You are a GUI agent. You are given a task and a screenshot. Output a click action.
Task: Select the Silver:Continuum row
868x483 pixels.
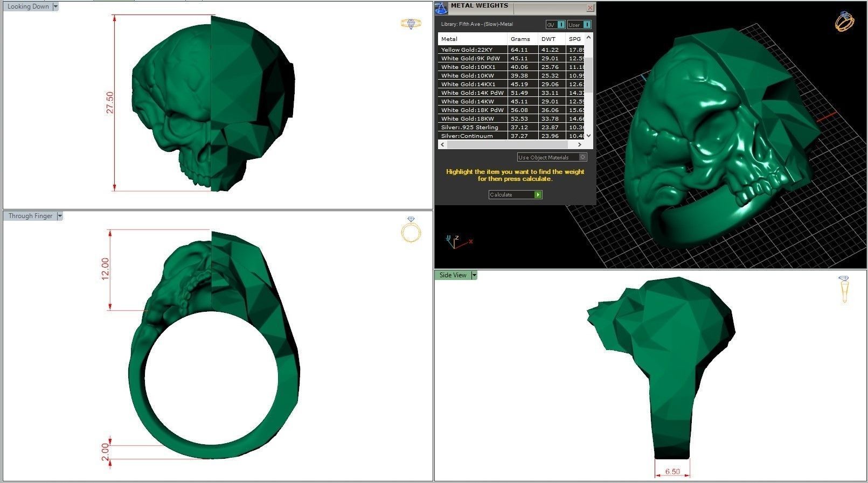pos(511,136)
